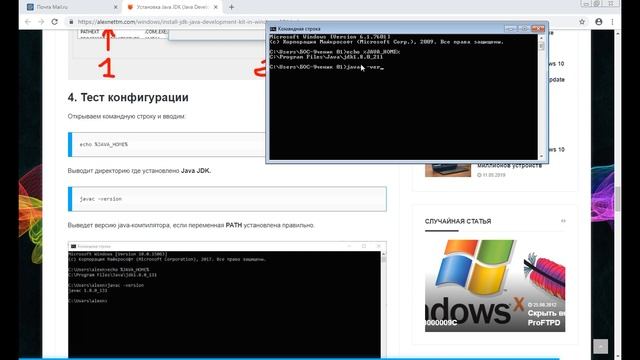This screenshot has height=360, width=640.
Task: Click command prompt scrollbar down arrow
Action: coord(542,156)
